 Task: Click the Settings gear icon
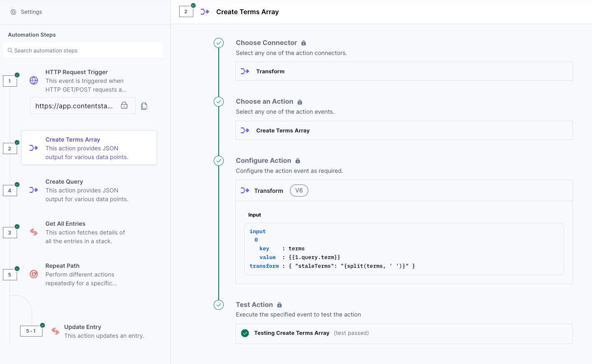pos(13,12)
